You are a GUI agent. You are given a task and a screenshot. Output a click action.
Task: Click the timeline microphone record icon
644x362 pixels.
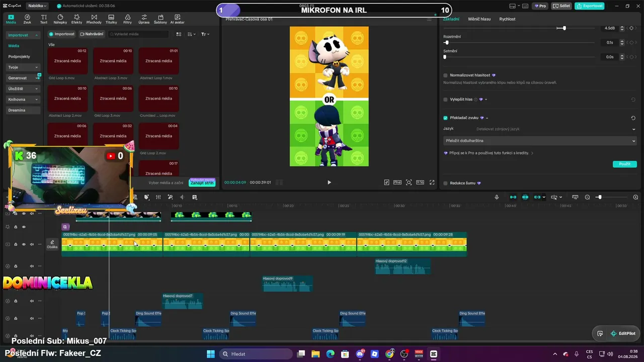(x=497, y=197)
